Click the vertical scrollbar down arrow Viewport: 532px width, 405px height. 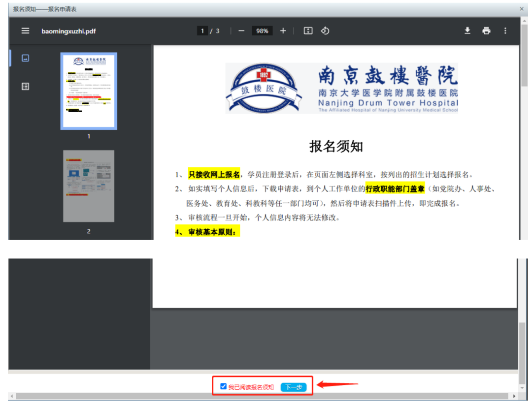tap(522, 388)
